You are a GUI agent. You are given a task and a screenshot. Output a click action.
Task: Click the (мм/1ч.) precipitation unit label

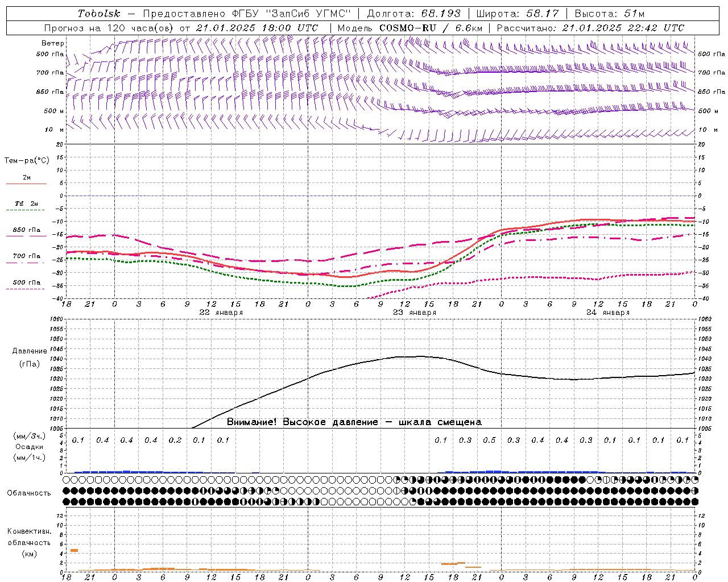pos(29,458)
